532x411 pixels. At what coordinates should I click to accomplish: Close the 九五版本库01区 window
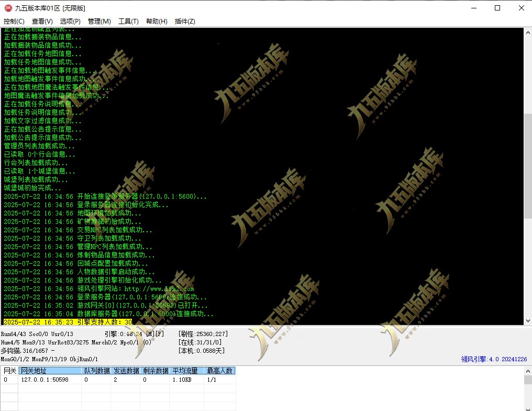[521, 8]
